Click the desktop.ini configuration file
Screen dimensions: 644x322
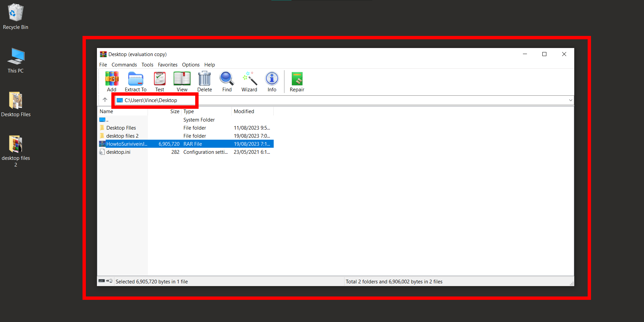[x=118, y=152]
